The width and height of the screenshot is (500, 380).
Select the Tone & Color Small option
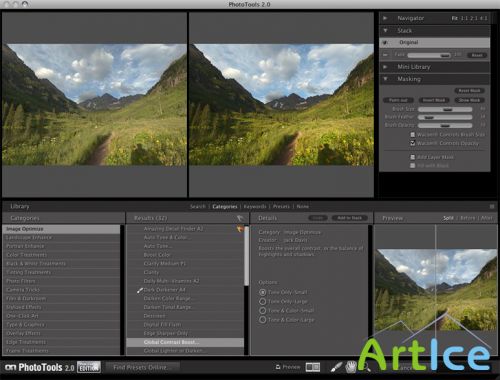coord(263,310)
